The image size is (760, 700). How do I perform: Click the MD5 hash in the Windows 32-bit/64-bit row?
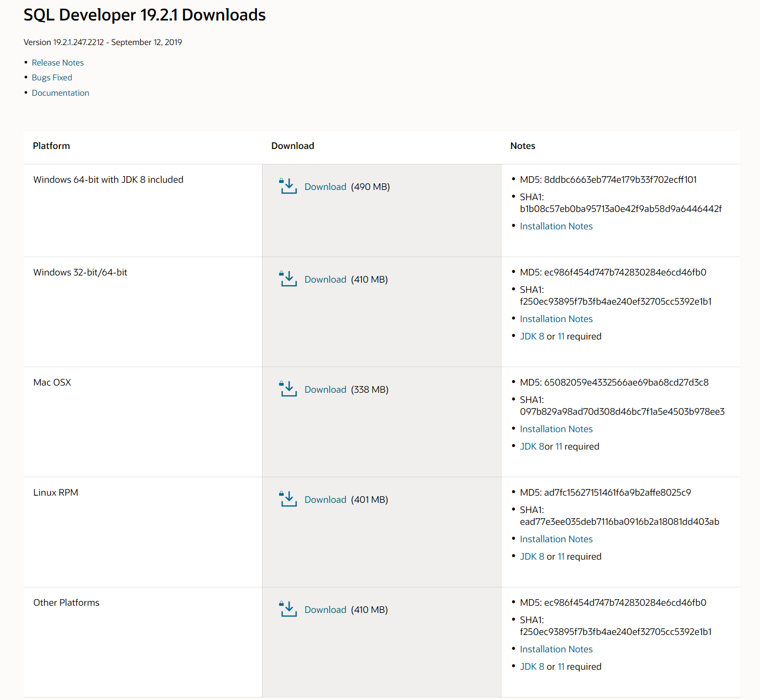pos(625,272)
